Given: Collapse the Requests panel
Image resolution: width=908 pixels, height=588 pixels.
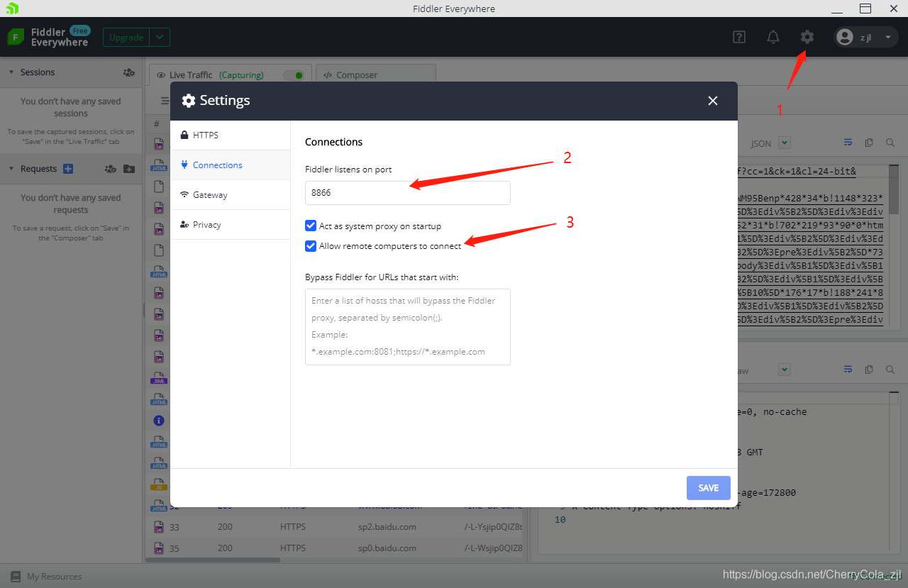Looking at the screenshot, I should [x=11, y=169].
